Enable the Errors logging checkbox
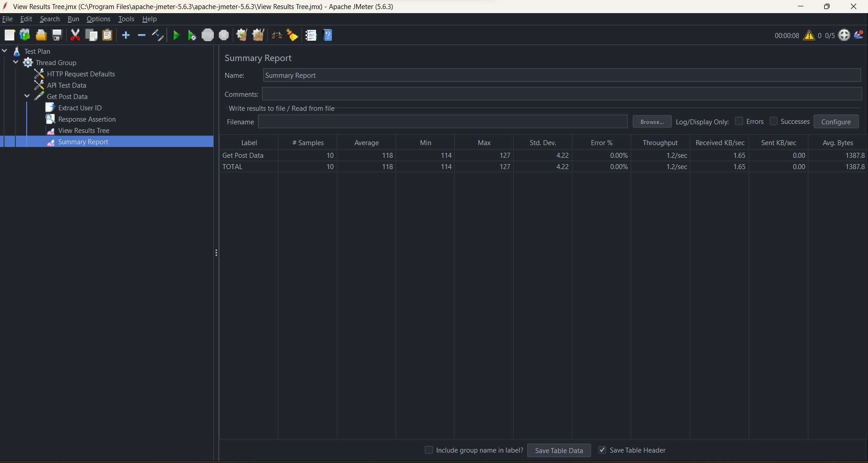Viewport: 868px width, 463px height. tap(739, 121)
